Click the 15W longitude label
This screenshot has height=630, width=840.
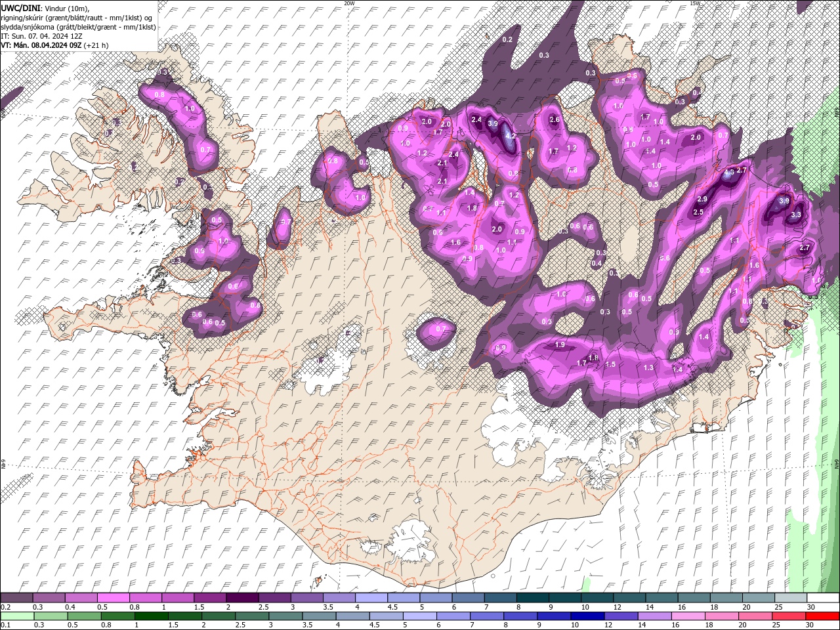point(695,3)
